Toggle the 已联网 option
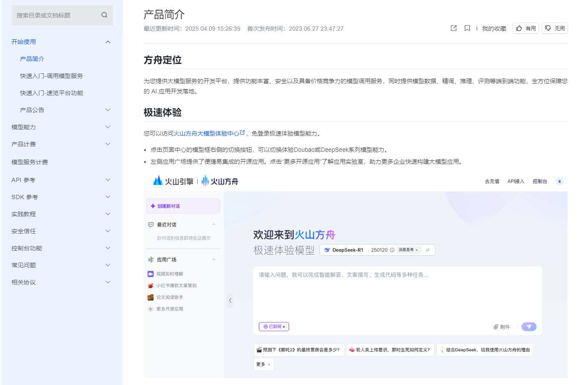Image resolution: width=588 pixels, height=385 pixels. (274, 327)
